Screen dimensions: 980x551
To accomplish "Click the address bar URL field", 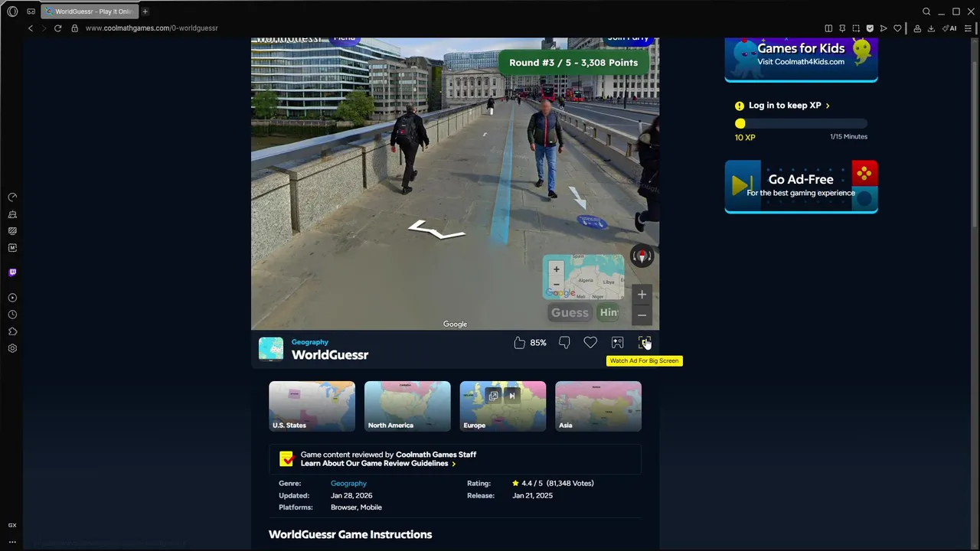I will 152,28.
